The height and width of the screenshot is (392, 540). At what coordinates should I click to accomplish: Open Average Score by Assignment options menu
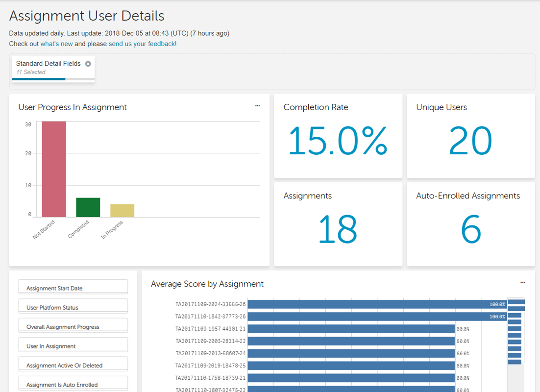point(522,282)
